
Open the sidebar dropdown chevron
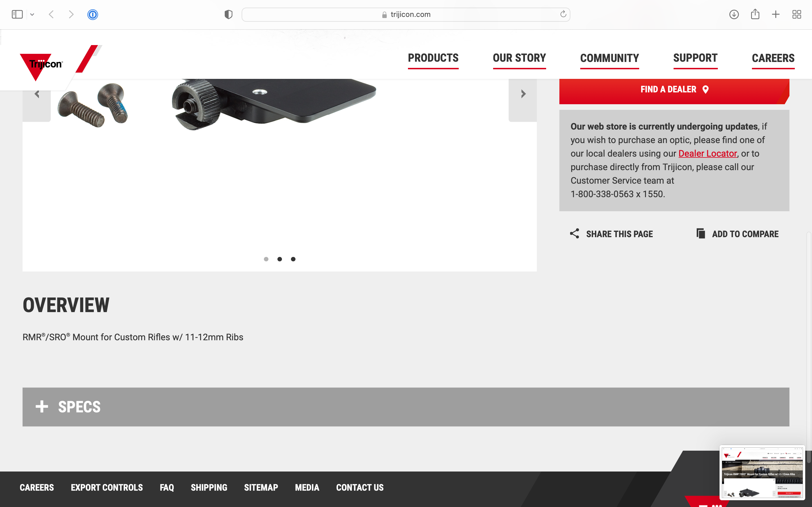point(32,14)
